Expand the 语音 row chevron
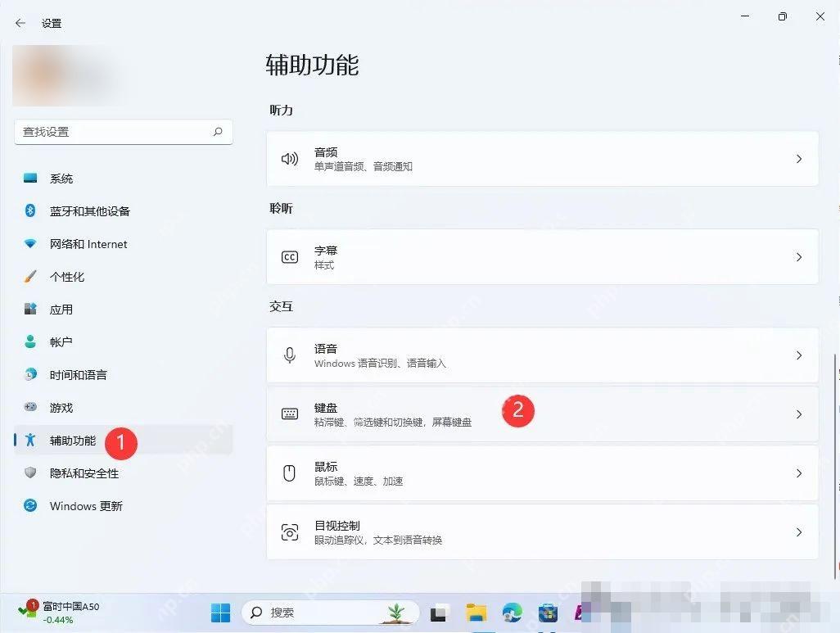Image resolution: width=840 pixels, height=633 pixels. 799,355
